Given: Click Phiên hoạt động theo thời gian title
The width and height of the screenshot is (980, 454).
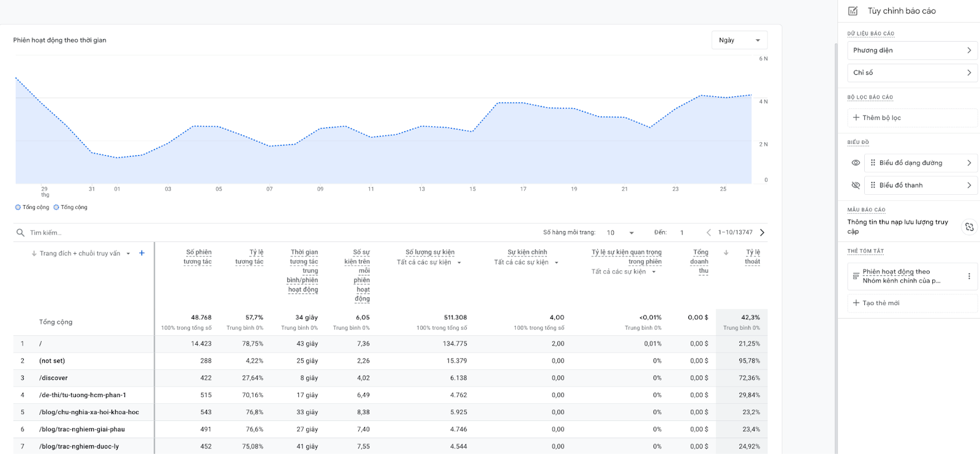Looking at the screenshot, I should click(x=60, y=40).
